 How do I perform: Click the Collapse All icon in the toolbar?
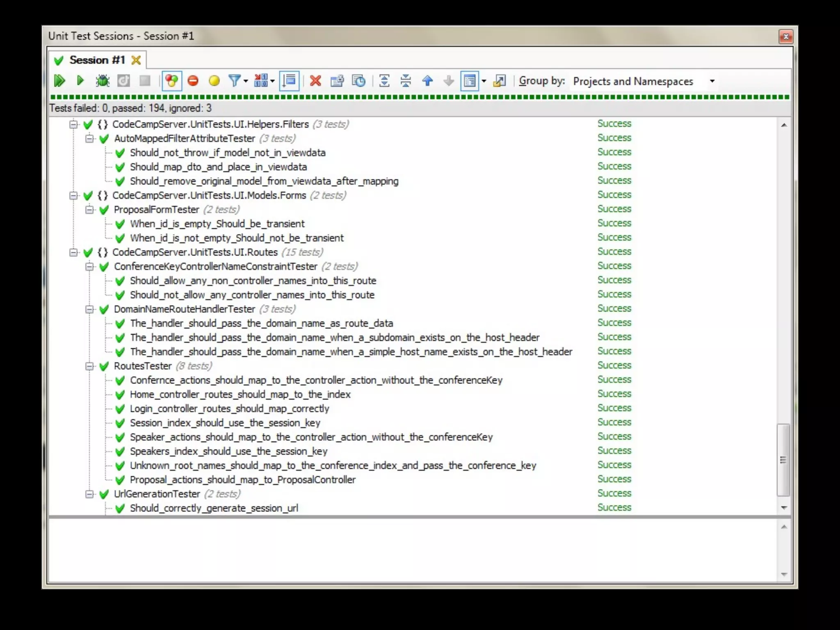[405, 81]
